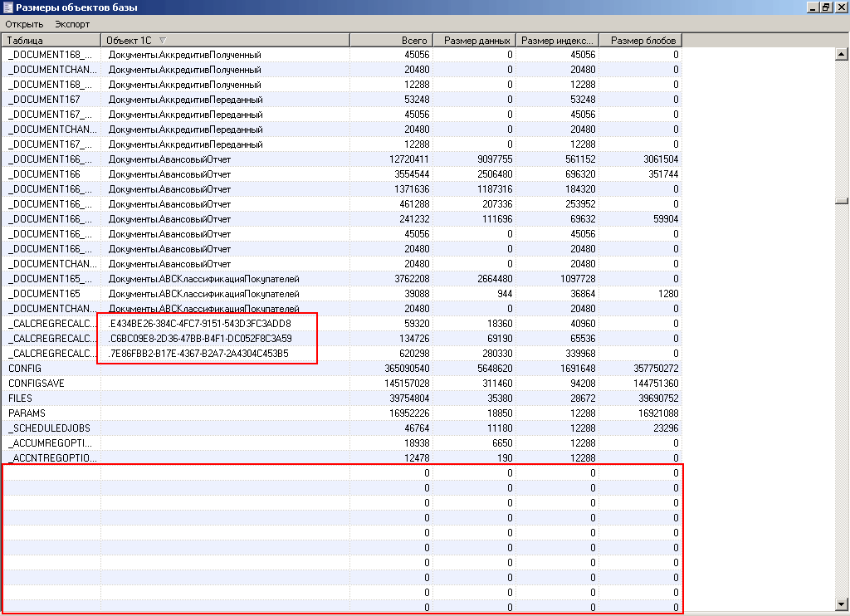Select the CONFIG table row
The image size is (850, 616).
(342, 369)
